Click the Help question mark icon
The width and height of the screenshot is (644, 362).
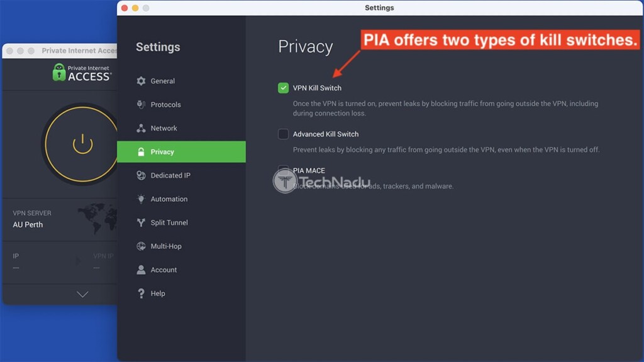(x=141, y=293)
